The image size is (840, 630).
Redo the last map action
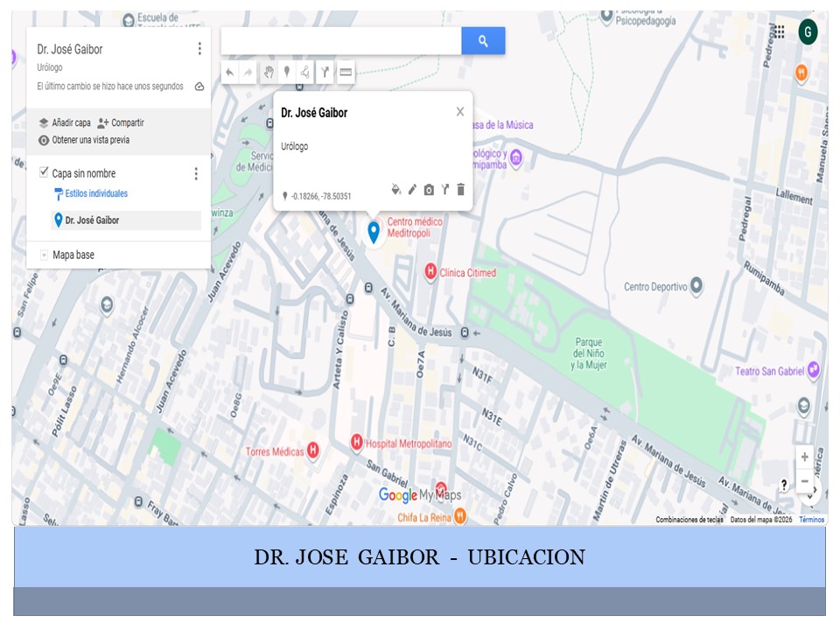pyautogui.click(x=248, y=73)
